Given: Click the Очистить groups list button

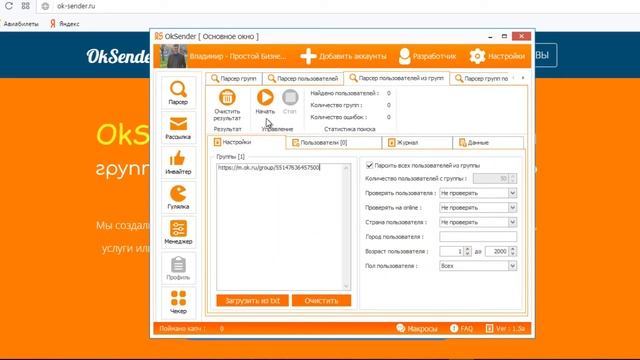Looking at the screenshot, I should coord(321,300).
